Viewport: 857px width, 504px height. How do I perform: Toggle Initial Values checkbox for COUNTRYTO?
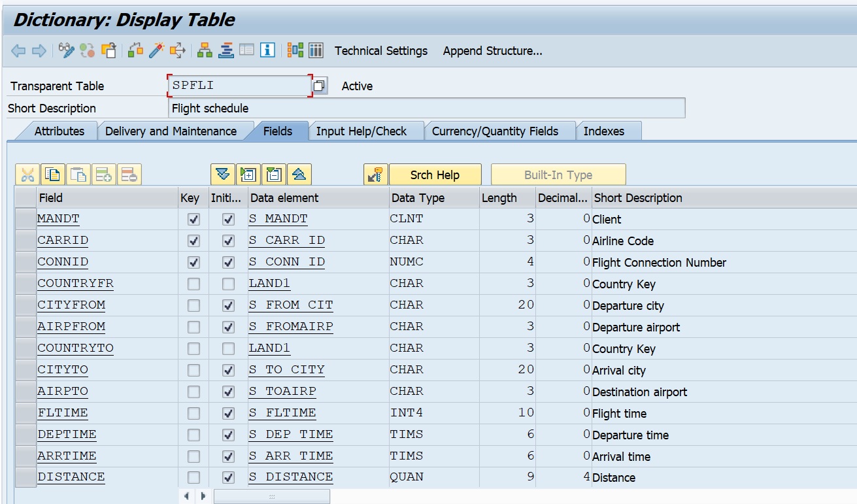(228, 348)
